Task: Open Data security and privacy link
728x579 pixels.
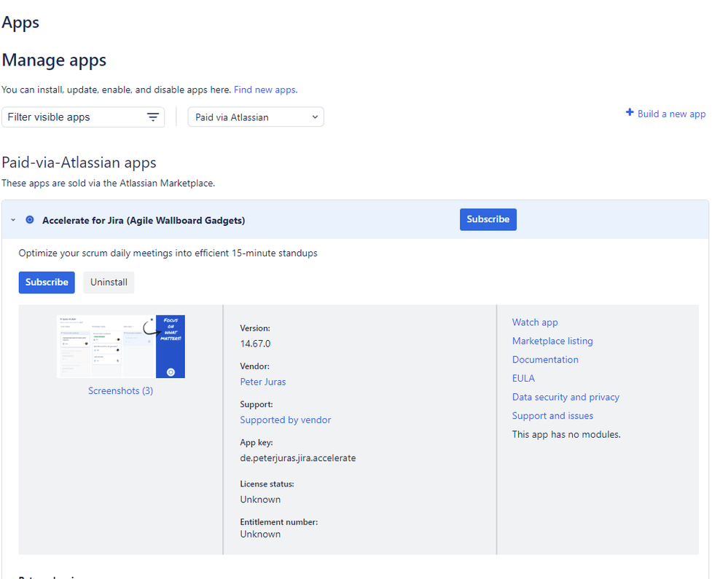Action: click(565, 397)
